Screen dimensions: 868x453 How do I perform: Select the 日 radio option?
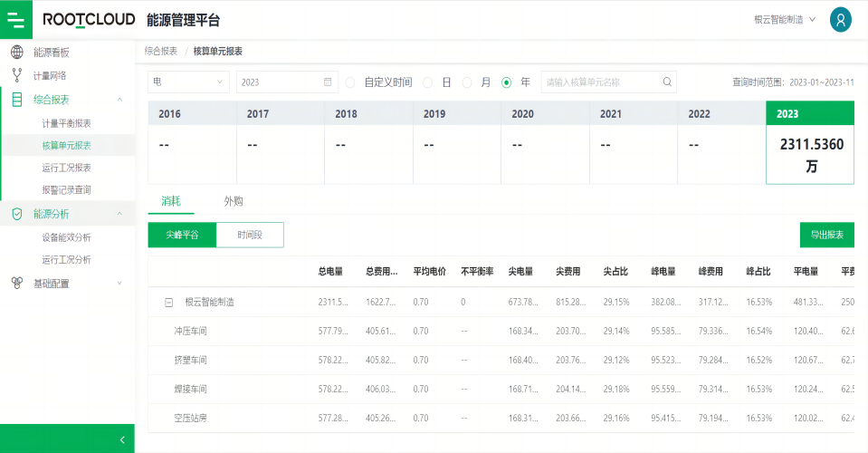[428, 82]
